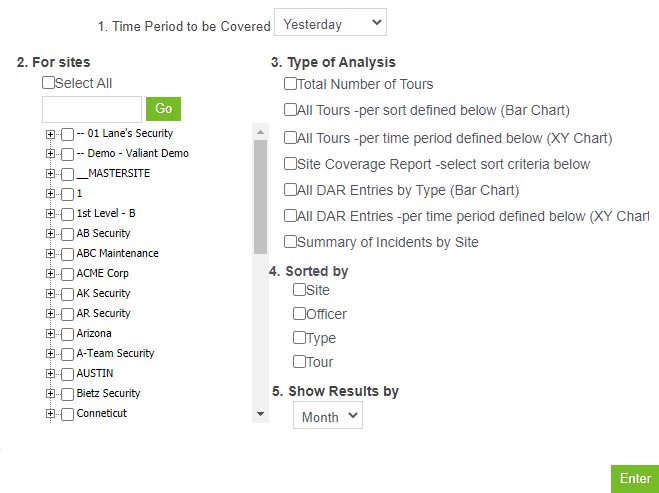Enable Total Number of Tours analysis
The width and height of the screenshot is (659, 493).
click(291, 84)
